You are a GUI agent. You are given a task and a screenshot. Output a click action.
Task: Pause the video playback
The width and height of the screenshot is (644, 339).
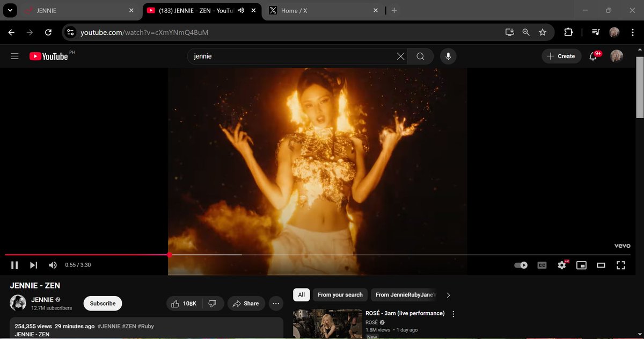coord(14,265)
